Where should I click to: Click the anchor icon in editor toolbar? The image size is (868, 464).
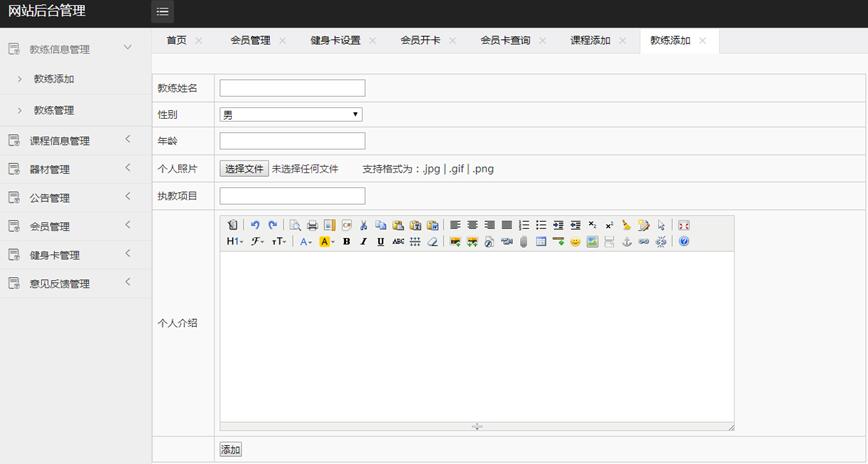[627, 242]
